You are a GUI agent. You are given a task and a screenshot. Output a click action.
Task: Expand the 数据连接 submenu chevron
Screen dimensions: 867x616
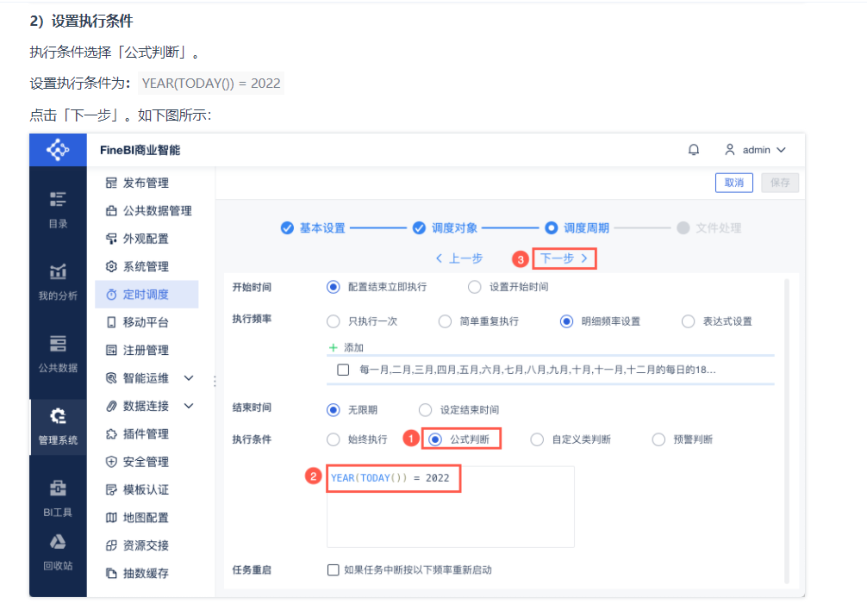coord(189,406)
